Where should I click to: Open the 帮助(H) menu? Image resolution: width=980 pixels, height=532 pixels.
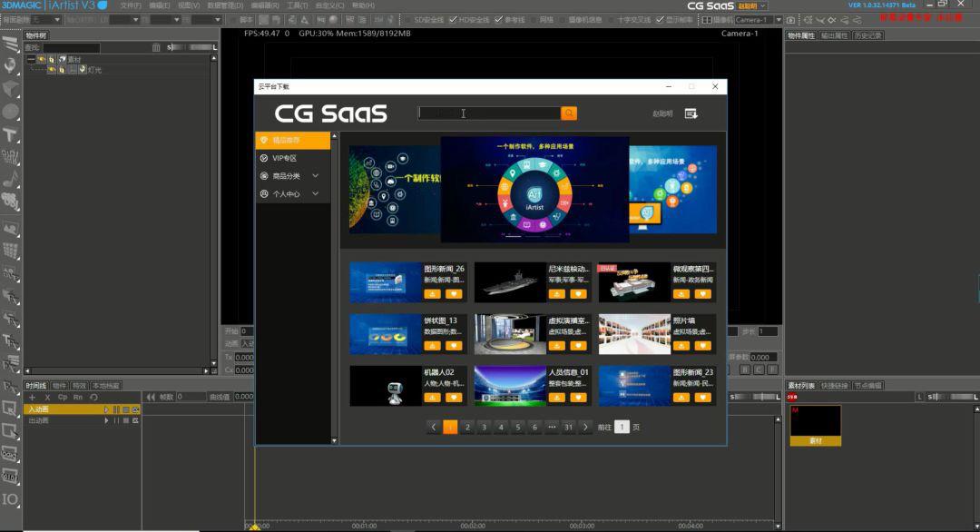point(363,5)
